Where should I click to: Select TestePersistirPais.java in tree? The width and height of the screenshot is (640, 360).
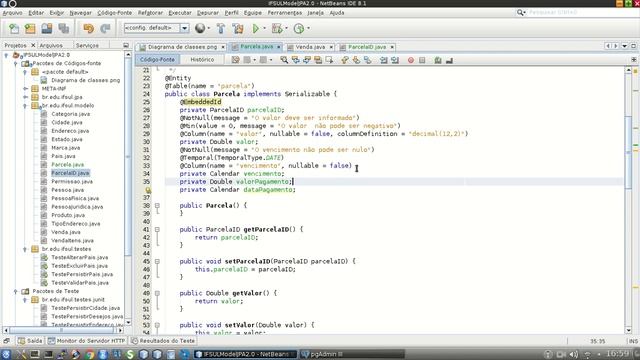[82, 274]
